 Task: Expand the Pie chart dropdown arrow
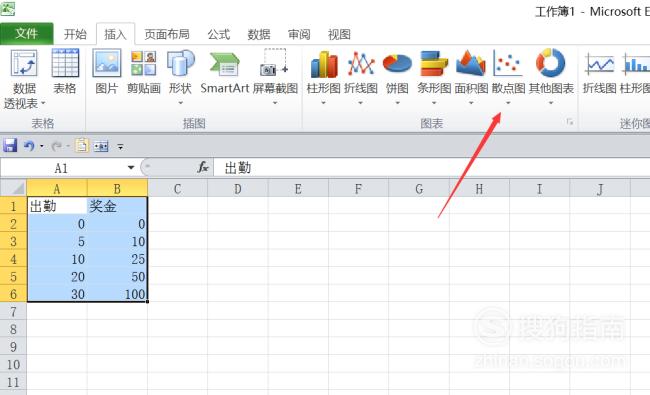click(x=397, y=103)
